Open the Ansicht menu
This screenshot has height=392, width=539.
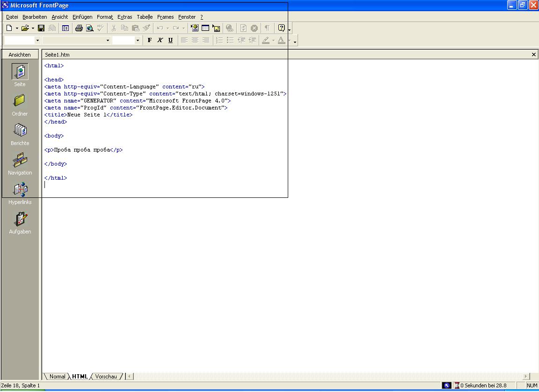pos(60,17)
